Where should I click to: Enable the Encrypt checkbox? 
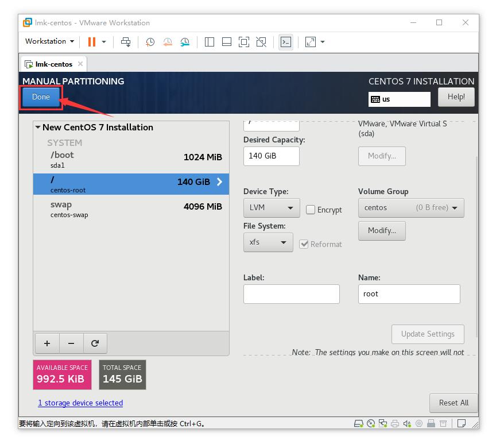[x=310, y=210]
